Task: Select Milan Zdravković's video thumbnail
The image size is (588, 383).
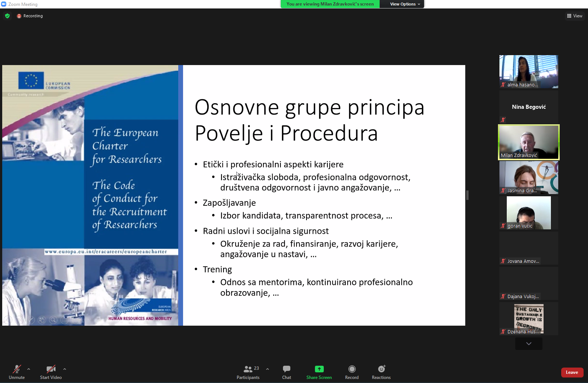Action: tap(528, 142)
